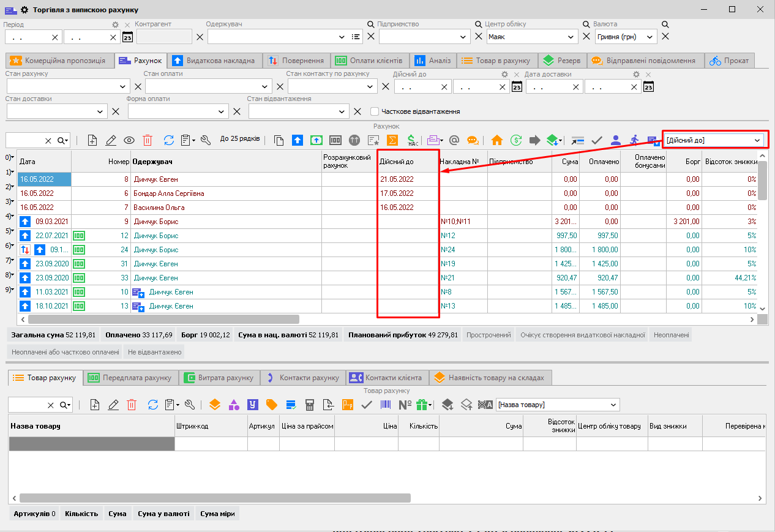Image resolution: width=775 pixels, height=532 pixels.
Task: Click the barcode icon in goods toolbar
Action: coord(386,405)
